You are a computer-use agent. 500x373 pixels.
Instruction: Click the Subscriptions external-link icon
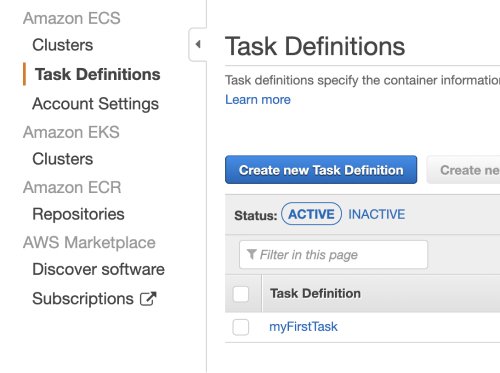coord(148,299)
